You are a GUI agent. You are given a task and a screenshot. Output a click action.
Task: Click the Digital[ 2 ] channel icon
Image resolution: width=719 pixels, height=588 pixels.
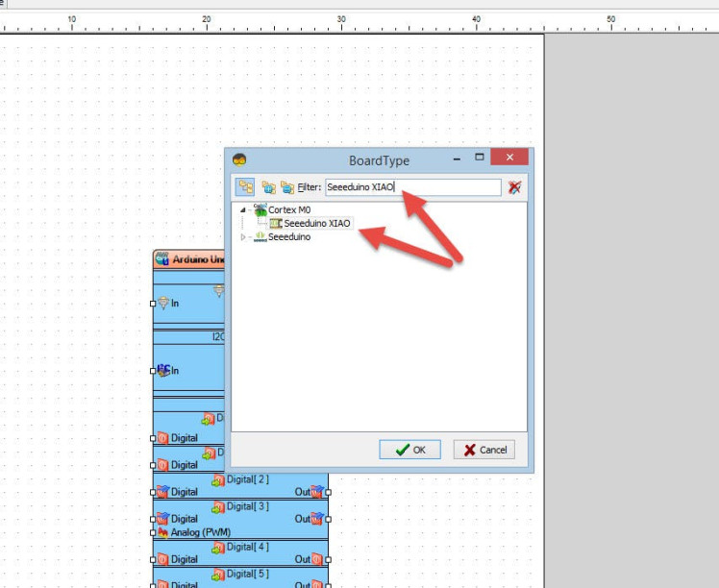218,480
